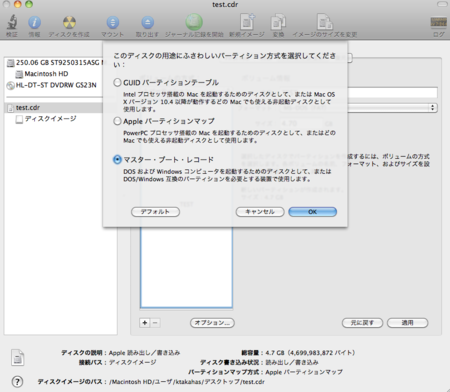The height and width of the screenshot is (392, 450).
Task: Click the デフォルト button
Action: pyautogui.click(x=155, y=212)
